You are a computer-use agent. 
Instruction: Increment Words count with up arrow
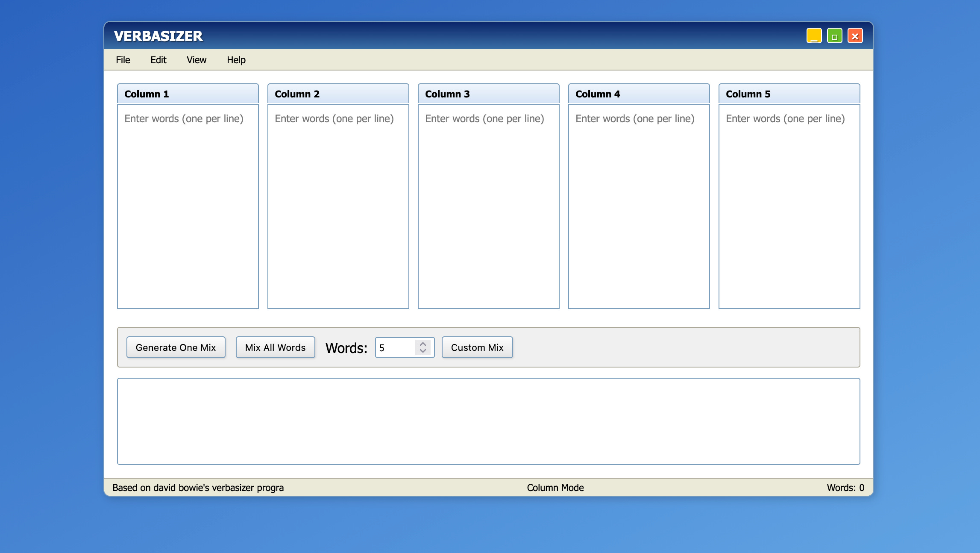[x=423, y=344]
